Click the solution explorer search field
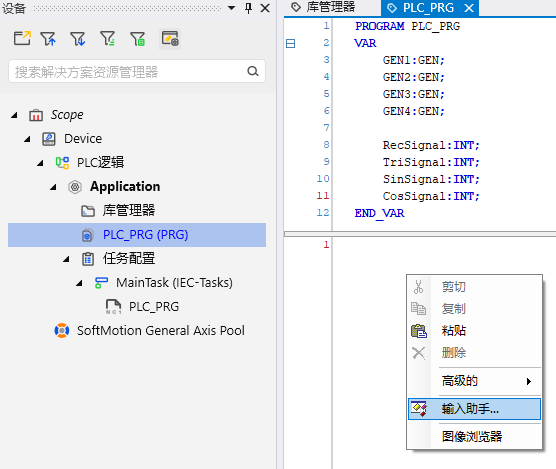Viewport: 556px width, 469px height. click(137, 71)
